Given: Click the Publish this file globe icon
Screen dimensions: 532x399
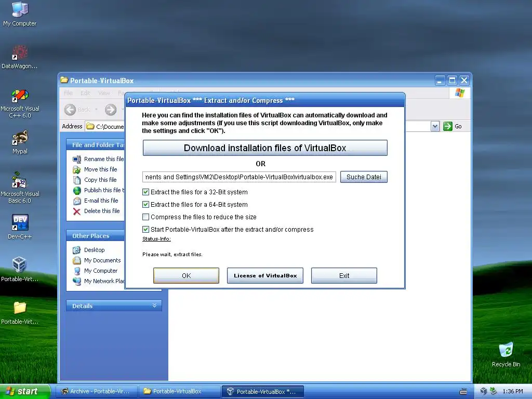Looking at the screenshot, I should (77, 190).
